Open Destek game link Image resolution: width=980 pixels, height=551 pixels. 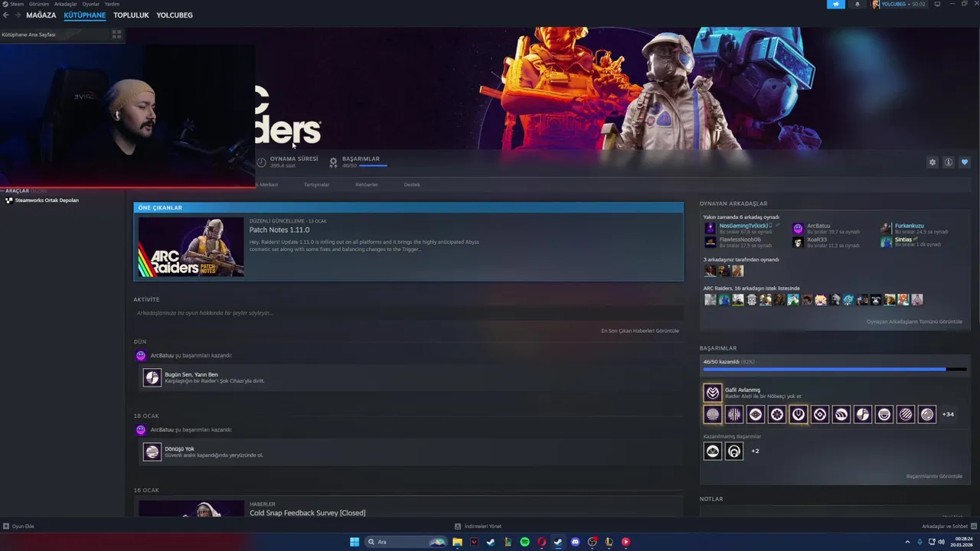tap(412, 184)
